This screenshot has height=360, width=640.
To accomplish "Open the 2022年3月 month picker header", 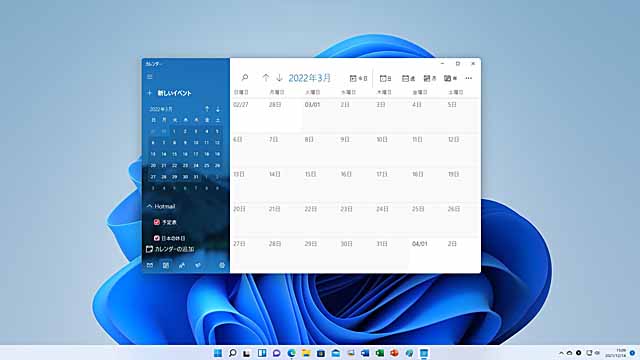I will click(309, 78).
